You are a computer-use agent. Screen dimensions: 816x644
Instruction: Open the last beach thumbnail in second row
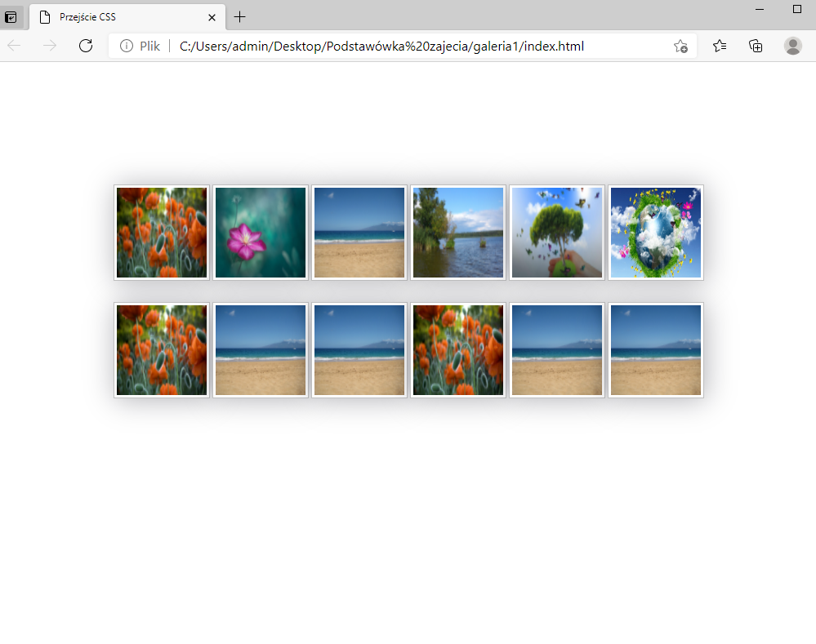pyautogui.click(x=656, y=350)
